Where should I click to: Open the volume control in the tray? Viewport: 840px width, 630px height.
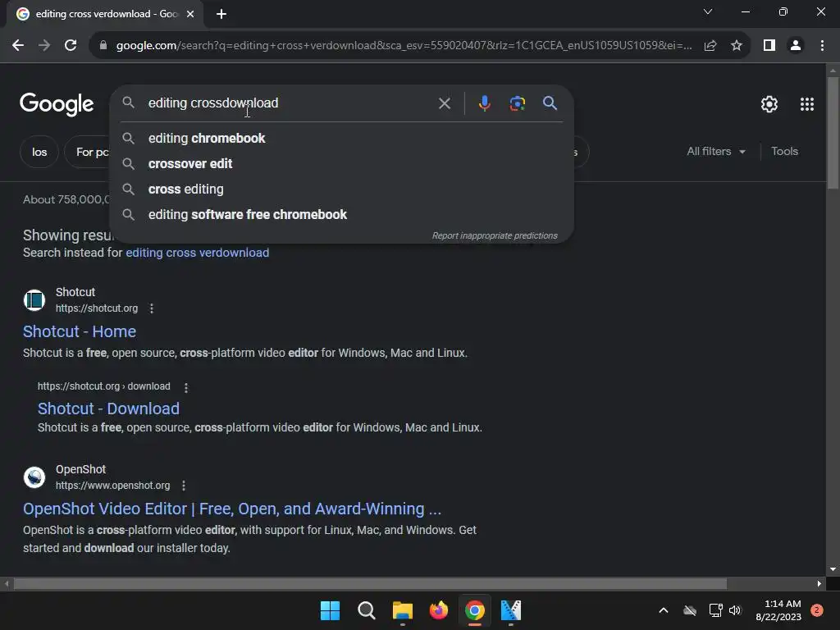(x=735, y=610)
